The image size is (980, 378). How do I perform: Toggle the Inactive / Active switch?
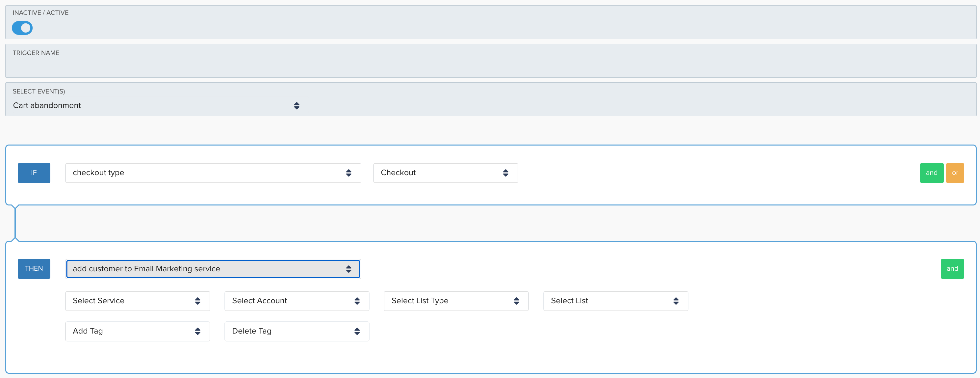pos(22,28)
